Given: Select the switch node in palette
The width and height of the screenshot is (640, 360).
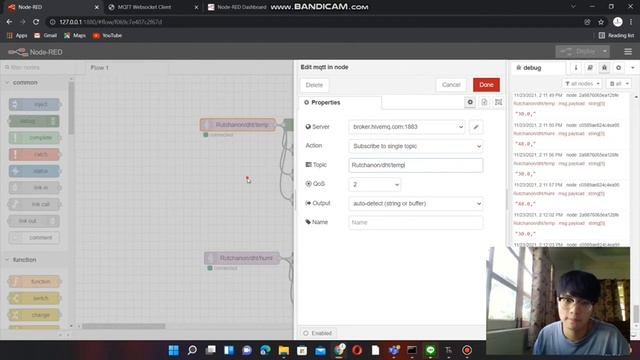Looking at the screenshot, I should (x=34, y=298).
